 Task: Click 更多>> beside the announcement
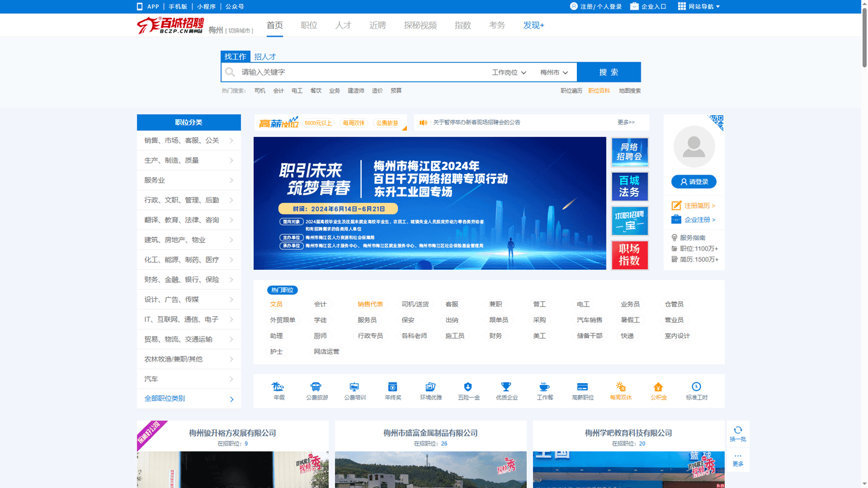click(626, 122)
